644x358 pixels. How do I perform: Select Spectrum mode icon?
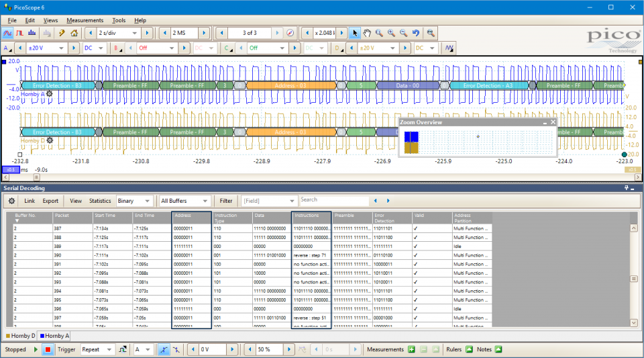click(32, 33)
